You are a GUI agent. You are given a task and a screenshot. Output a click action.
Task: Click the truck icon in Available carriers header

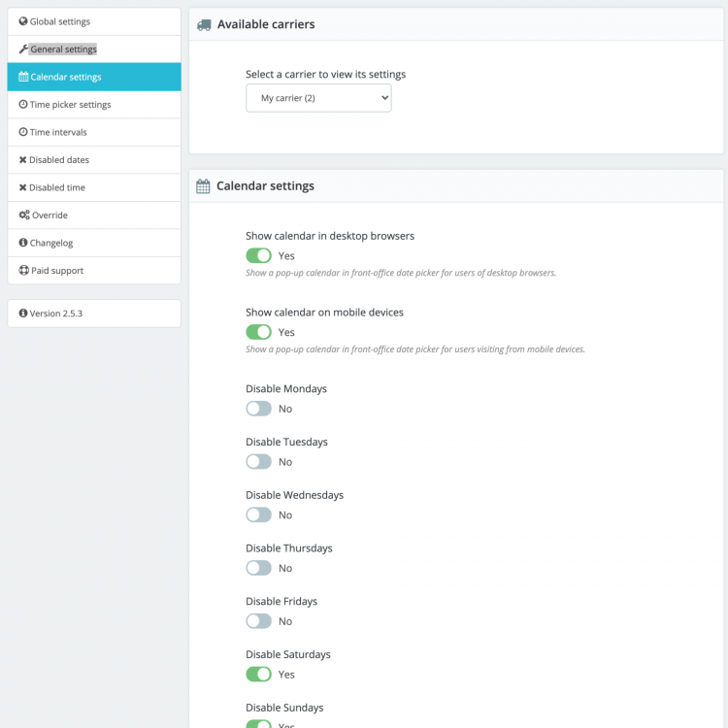click(204, 24)
